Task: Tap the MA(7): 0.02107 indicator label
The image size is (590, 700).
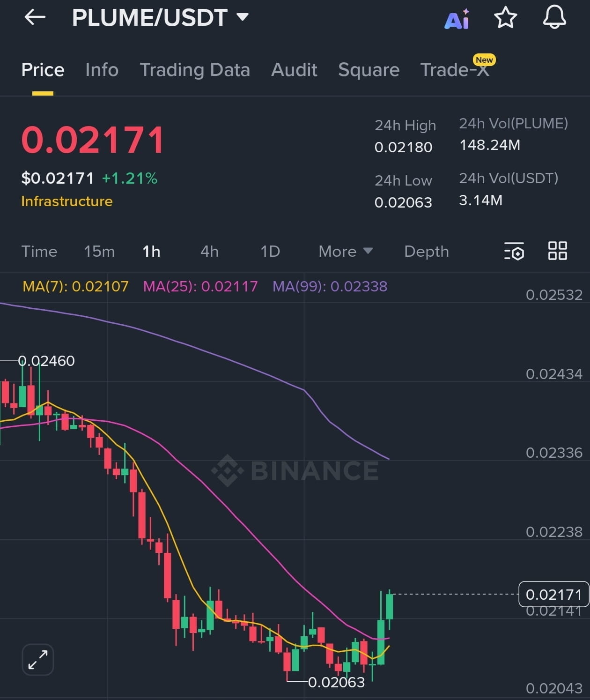Action: click(75, 286)
